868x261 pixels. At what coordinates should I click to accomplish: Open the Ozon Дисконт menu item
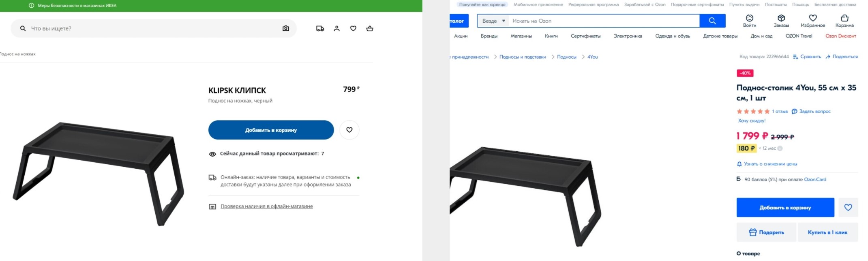click(x=841, y=36)
